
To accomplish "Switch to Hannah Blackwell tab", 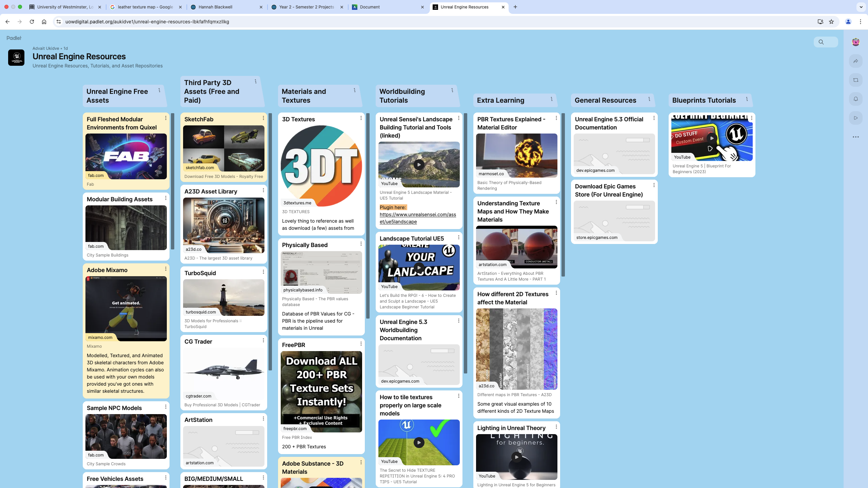I will (226, 7).
